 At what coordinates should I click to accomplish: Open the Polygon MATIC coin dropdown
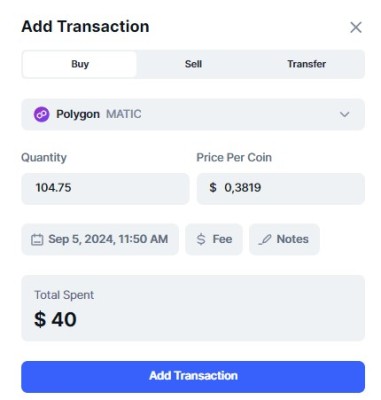[193, 114]
